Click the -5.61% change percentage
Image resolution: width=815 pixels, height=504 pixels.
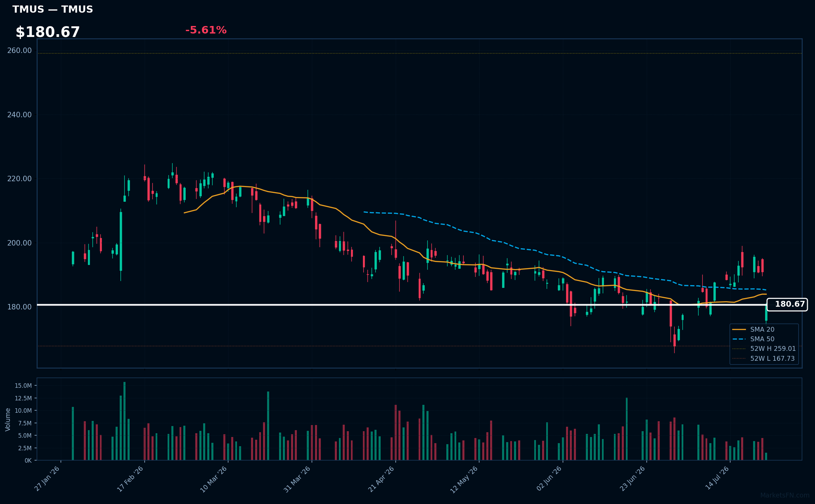click(x=206, y=30)
